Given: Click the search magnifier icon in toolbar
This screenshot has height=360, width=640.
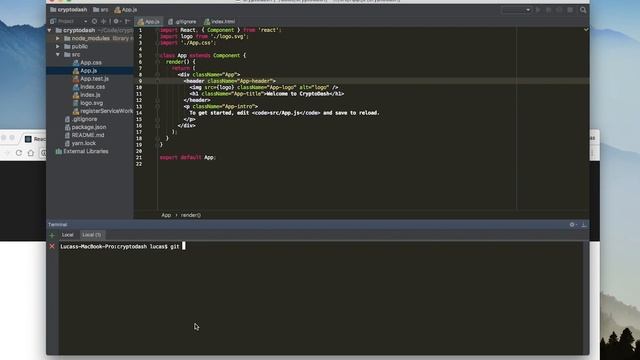Looking at the screenshot, I should [x=583, y=10].
